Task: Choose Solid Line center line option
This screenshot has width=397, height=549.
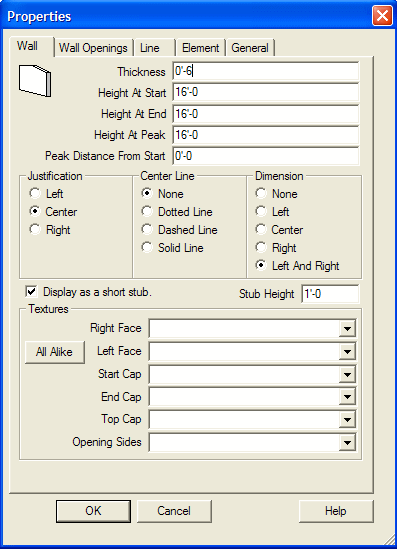Action: click(x=147, y=248)
